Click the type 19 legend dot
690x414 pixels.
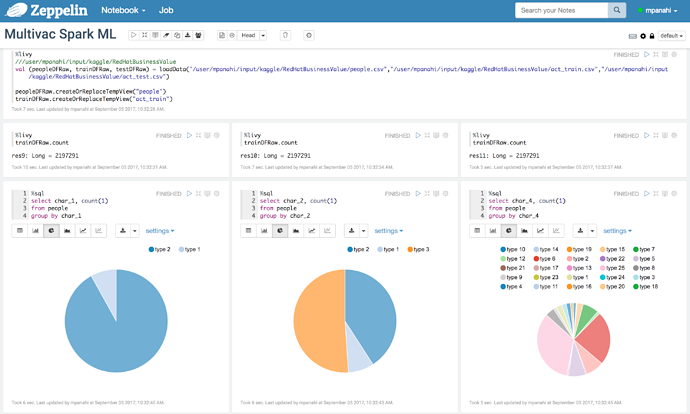(x=569, y=249)
